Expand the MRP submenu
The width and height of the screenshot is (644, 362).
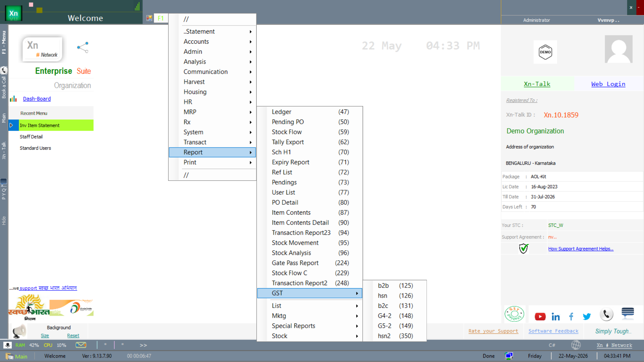coord(212,112)
